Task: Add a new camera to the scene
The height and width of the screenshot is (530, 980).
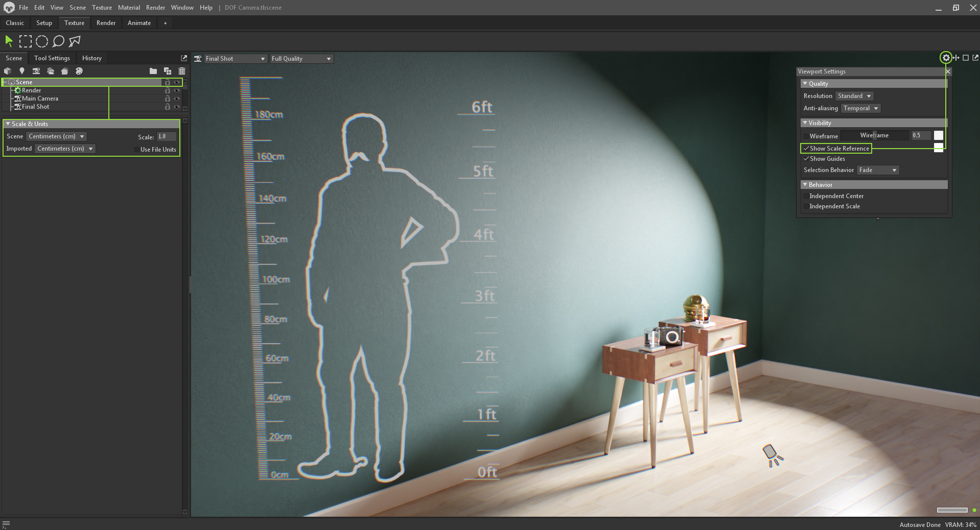Action: point(36,71)
